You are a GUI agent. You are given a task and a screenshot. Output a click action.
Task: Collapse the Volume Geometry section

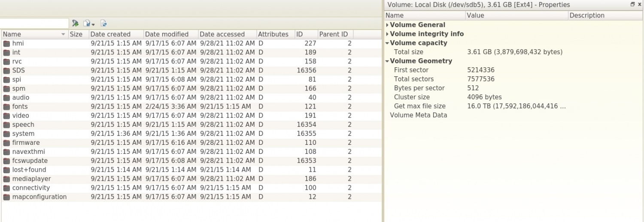(387, 61)
